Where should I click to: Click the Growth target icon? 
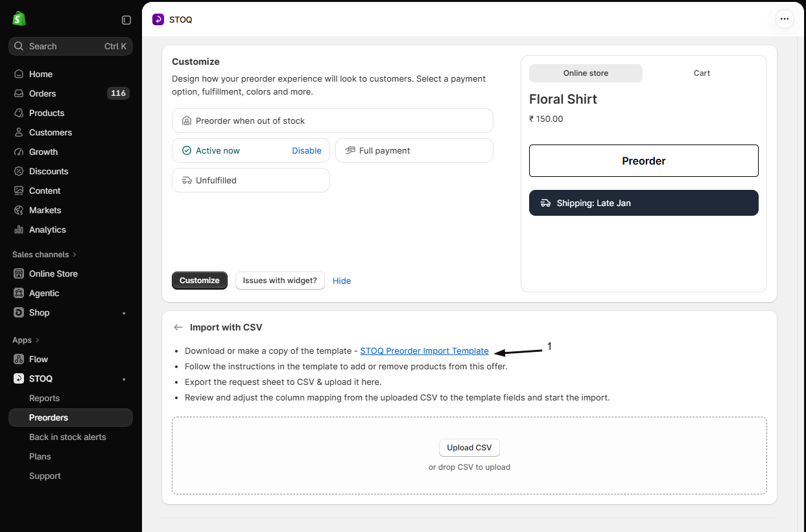[x=19, y=152]
